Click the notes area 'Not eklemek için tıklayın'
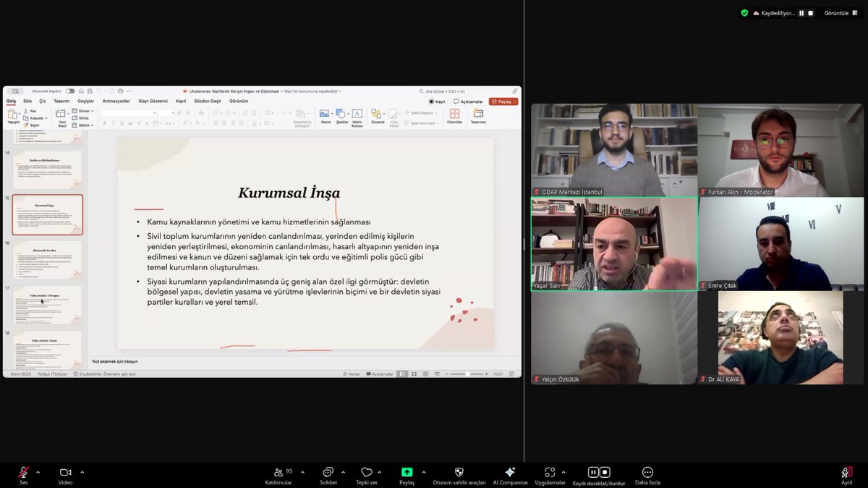The image size is (868, 488). coord(115,361)
